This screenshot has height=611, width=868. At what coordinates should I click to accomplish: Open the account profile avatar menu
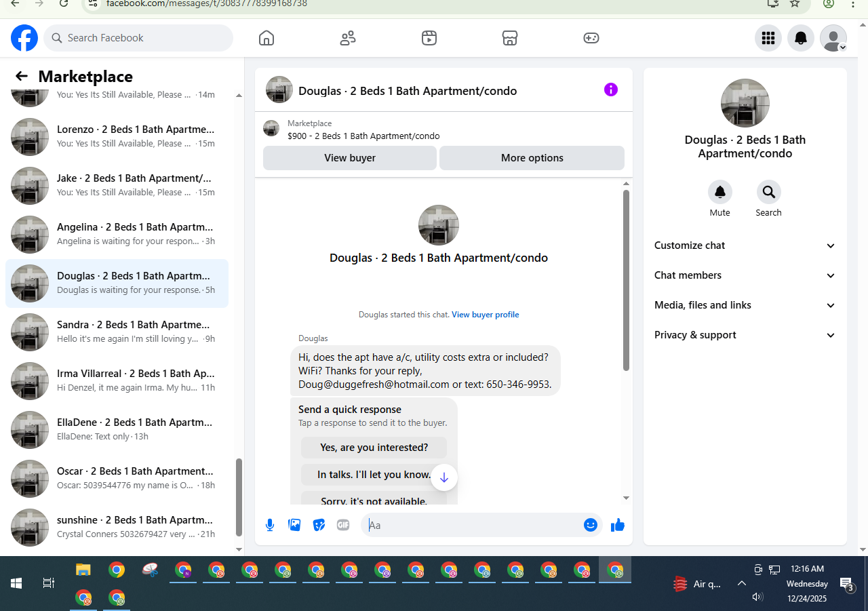[x=833, y=38]
